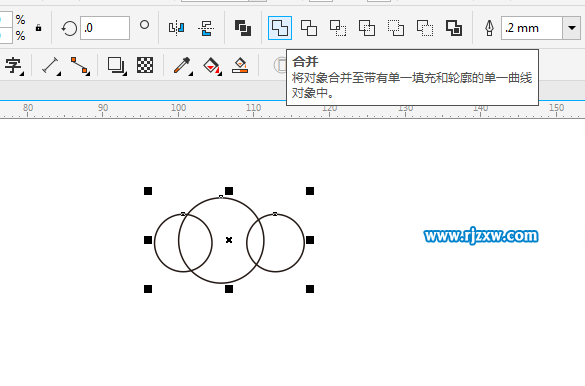This screenshot has width=585, height=386.
Task: Select the Smart Fill tool
Action: tap(240, 65)
